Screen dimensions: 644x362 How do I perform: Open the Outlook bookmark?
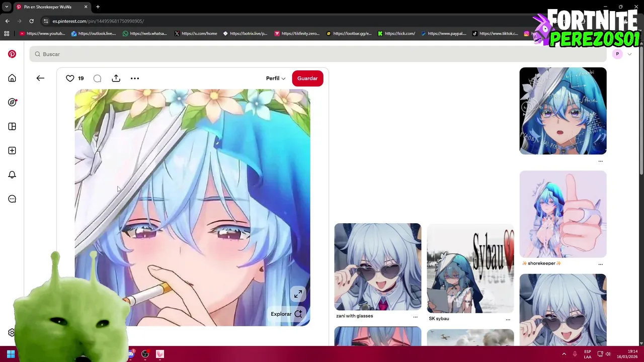point(94,34)
